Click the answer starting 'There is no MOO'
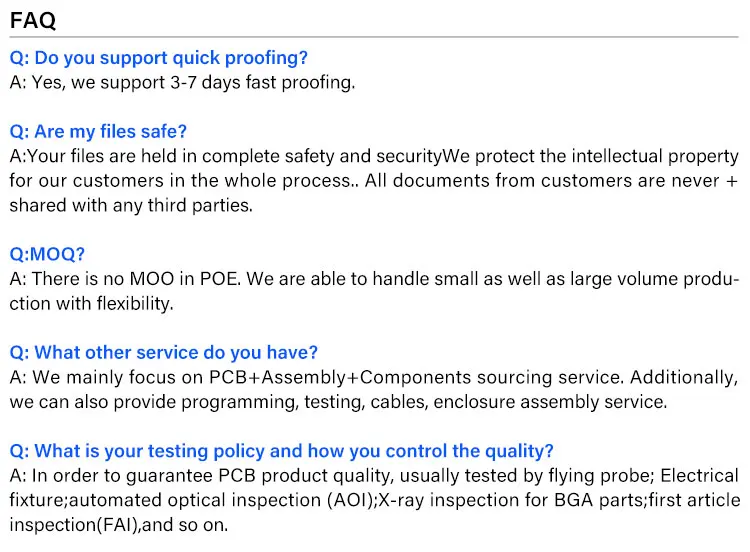Screen dimensions: 750x552 click(x=373, y=279)
